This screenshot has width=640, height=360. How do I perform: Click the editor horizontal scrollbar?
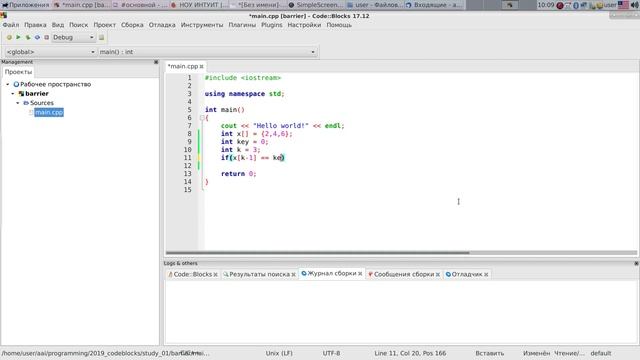point(318,253)
